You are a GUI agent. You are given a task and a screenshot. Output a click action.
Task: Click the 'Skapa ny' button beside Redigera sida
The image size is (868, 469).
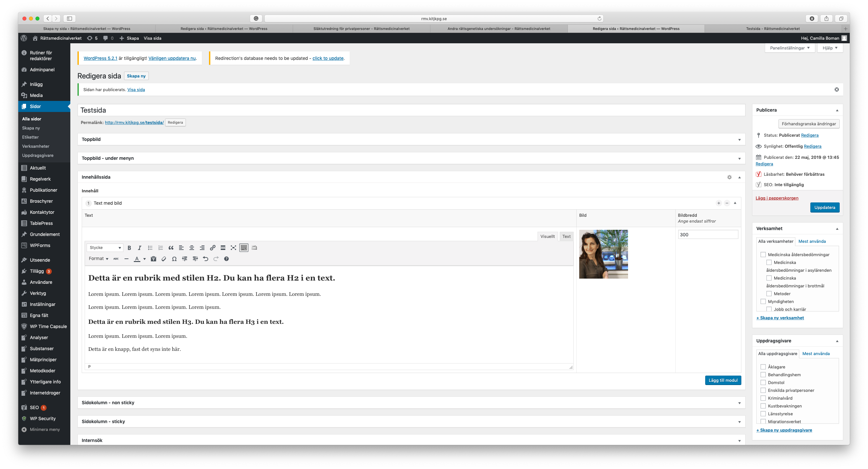136,76
